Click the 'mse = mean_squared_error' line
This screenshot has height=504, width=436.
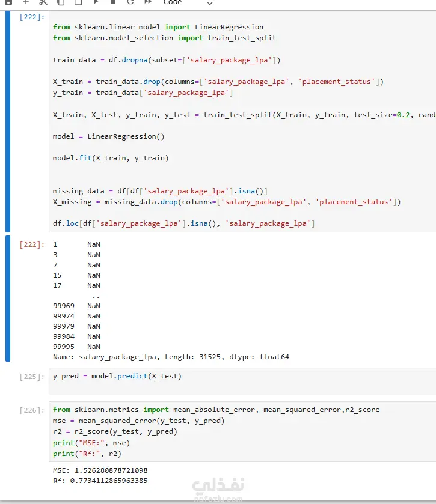tap(139, 421)
